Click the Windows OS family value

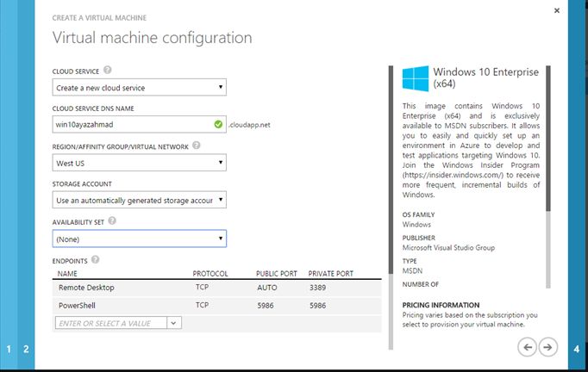416,225
